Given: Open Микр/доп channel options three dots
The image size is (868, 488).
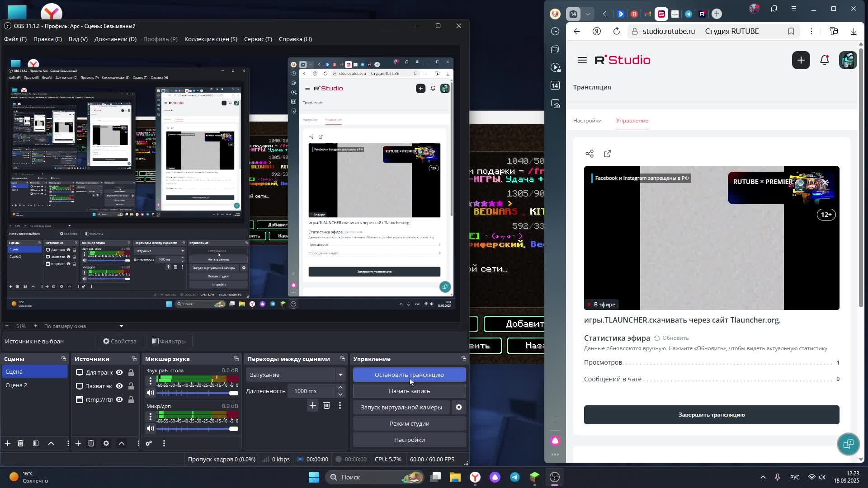Looking at the screenshot, I should tap(151, 418).
